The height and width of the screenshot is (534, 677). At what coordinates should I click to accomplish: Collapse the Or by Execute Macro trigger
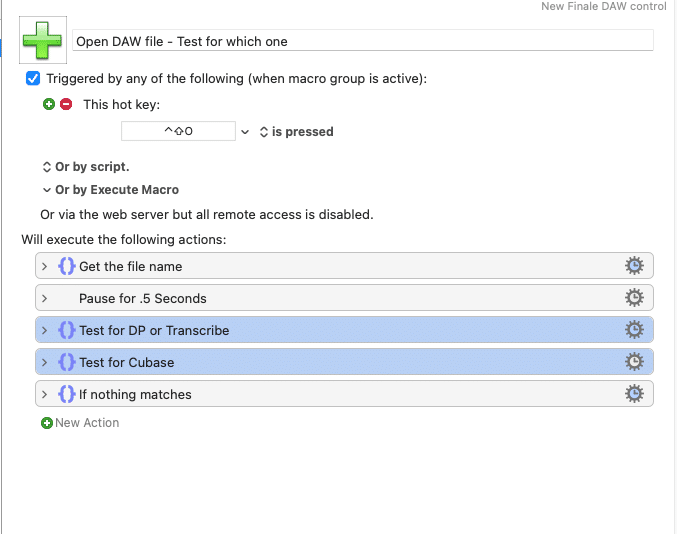[x=46, y=190]
